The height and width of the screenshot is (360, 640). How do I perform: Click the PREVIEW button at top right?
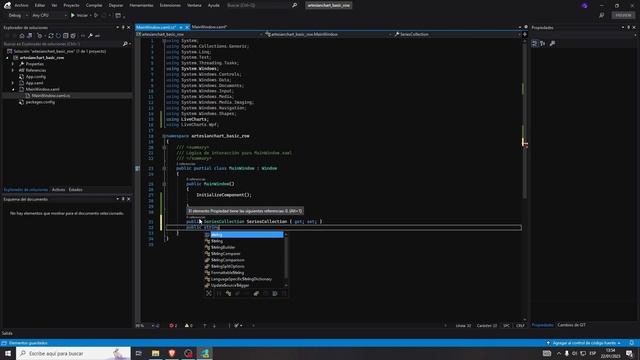pos(623,15)
